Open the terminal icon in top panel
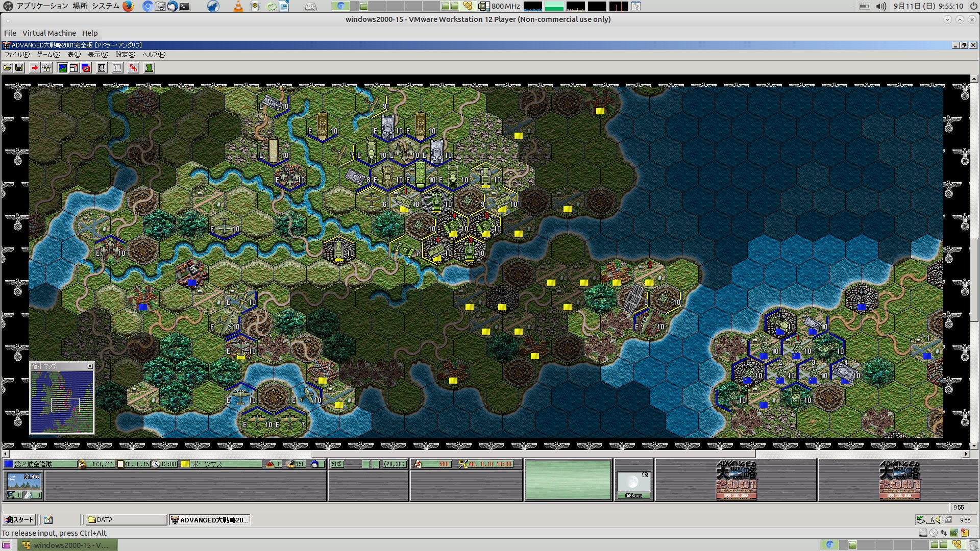 [185, 6]
